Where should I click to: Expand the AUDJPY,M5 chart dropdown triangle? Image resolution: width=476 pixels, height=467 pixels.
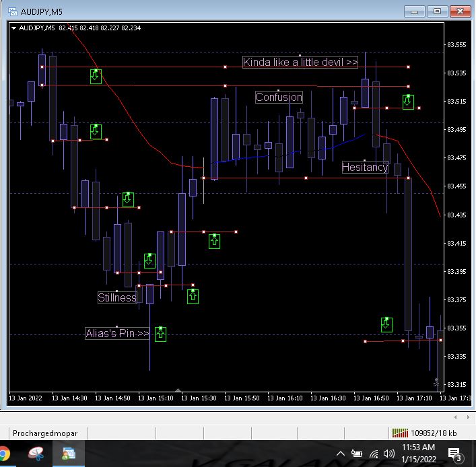pyautogui.click(x=13, y=28)
